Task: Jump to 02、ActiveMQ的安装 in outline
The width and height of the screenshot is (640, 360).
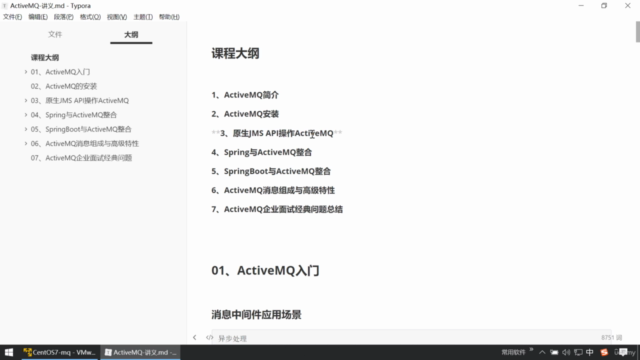Action: pyautogui.click(x=64, y=86)
